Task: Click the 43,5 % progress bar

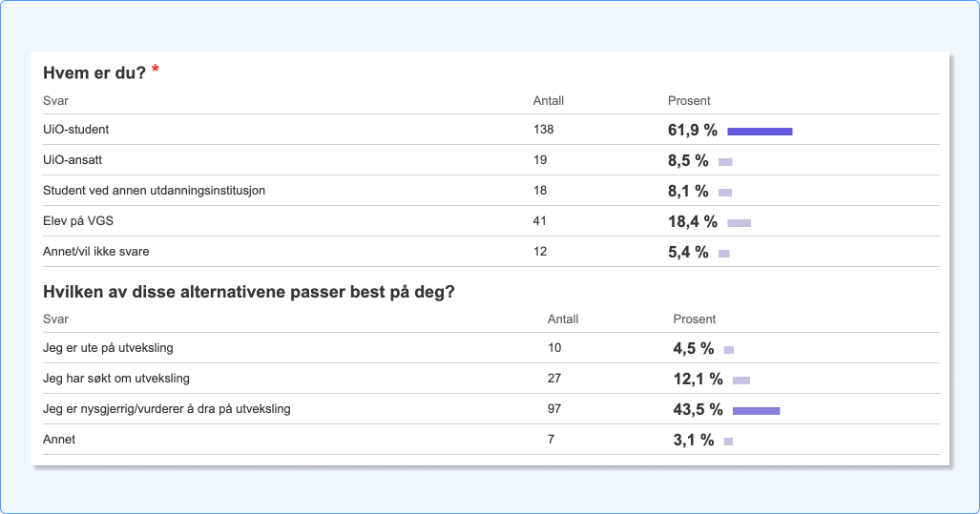Action: click(x=756, y=411)
